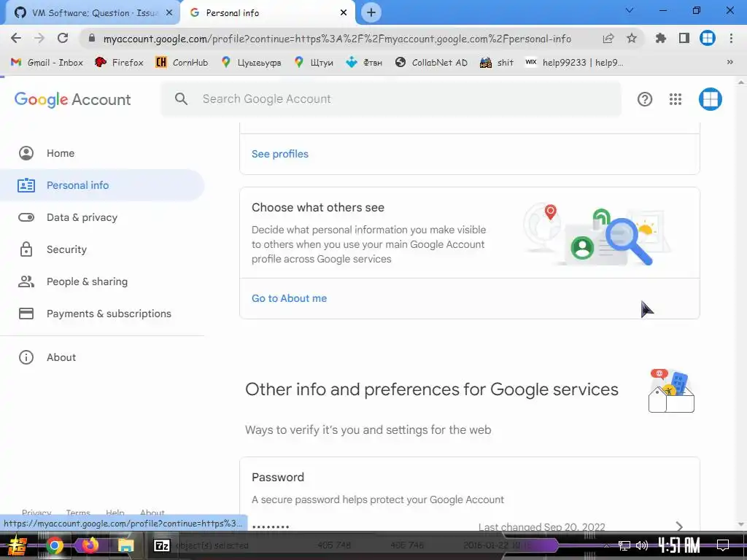This screenshot has width=747, height=560.
Task: Click the Choose what others see heading
Action: pos(318,207)
